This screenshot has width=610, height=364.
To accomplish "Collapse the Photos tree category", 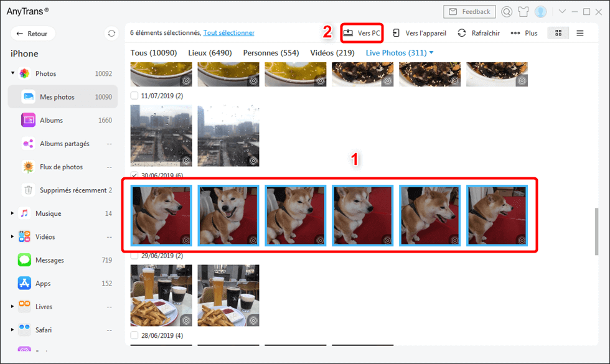I will click(12, 73).
